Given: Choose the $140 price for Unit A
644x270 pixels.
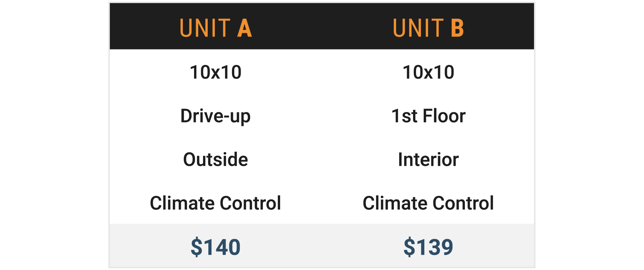Looking at the screenshot, I should tap(216, 247).
